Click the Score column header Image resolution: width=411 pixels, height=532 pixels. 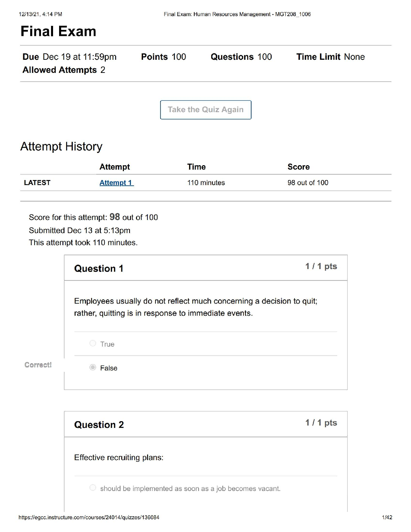299,167
